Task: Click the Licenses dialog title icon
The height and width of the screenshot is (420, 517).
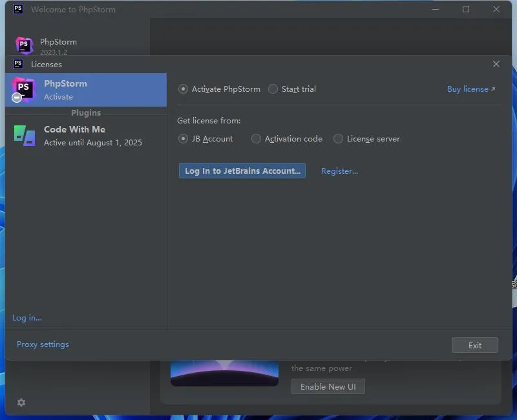Action: click(x=18, y=64)
